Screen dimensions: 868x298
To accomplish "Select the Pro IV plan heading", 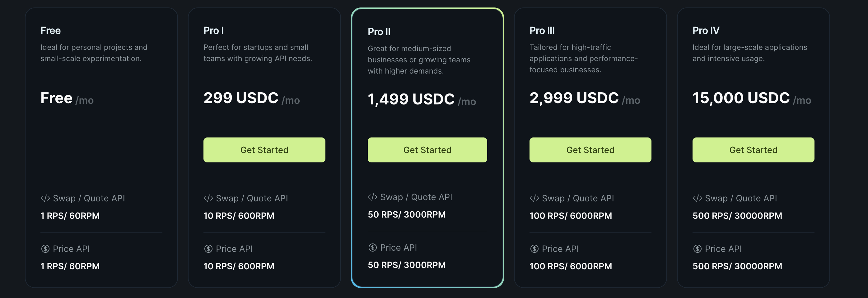I will (x=706, y=30).
